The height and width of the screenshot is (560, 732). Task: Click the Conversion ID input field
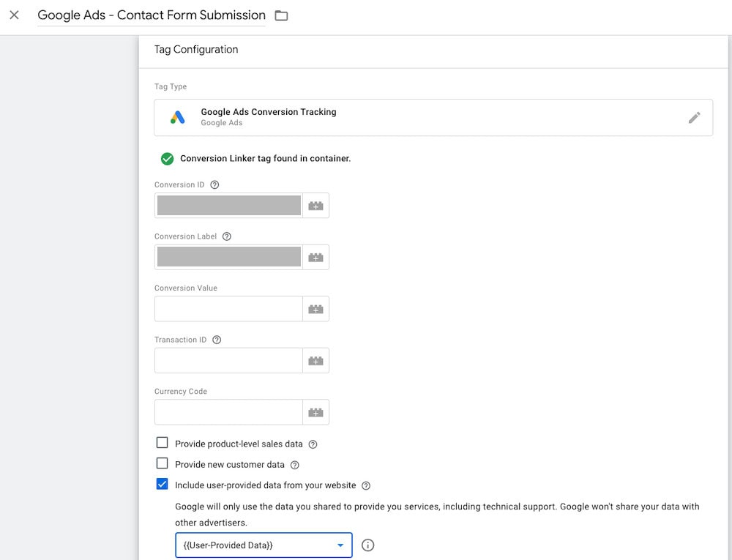(x=228, y=205)
